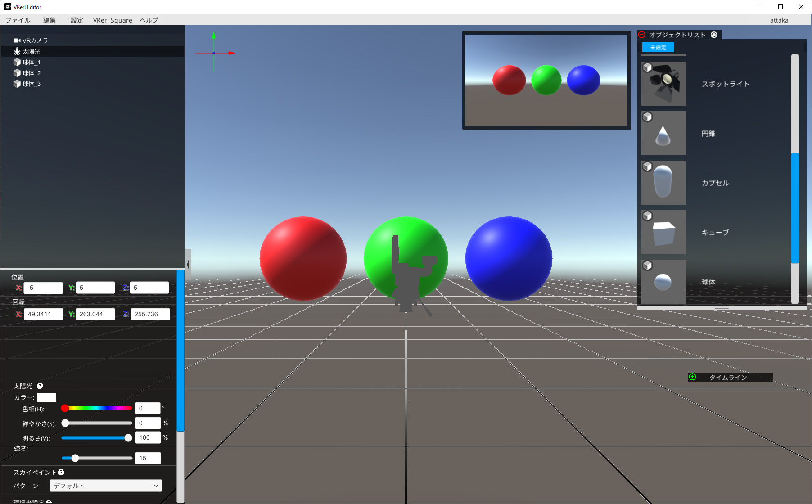Click the cube icon beside 球体_1
The width and height of the screenshot is (812, 504).
17,62
